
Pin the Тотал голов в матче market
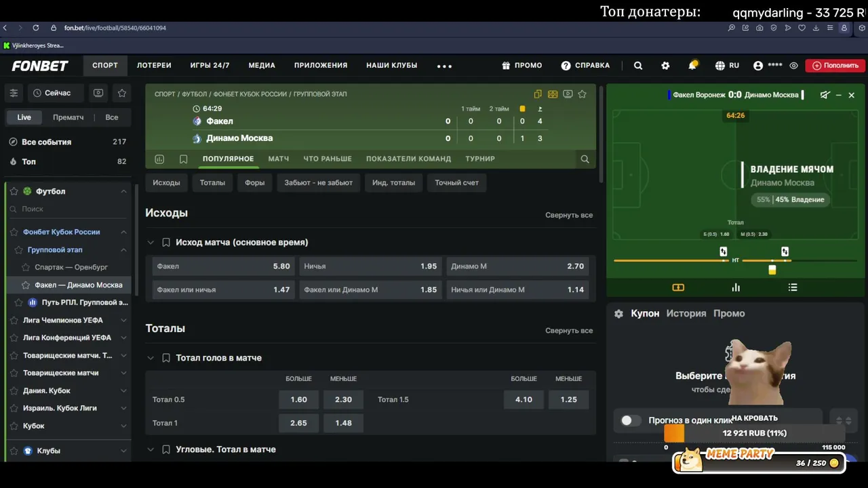[166, 358]
